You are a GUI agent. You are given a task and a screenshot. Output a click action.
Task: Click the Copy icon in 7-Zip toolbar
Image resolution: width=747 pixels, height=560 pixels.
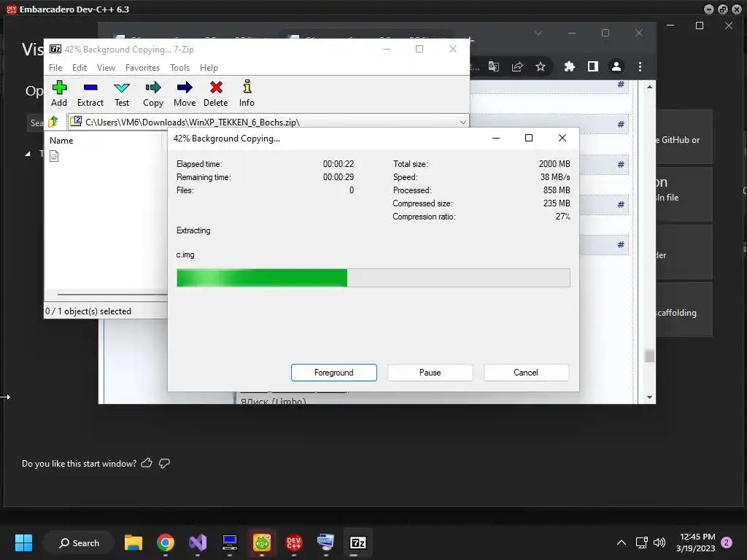153,93
